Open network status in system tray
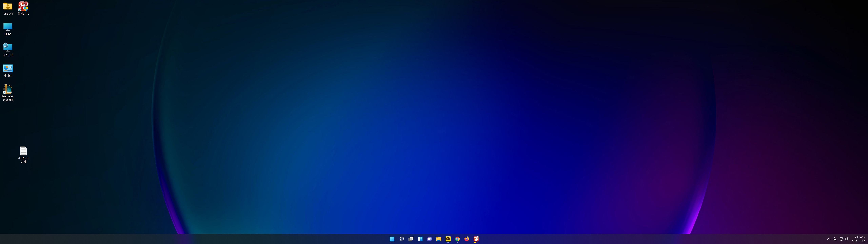This screenshot has width=868, height=244. pos(841,239)
